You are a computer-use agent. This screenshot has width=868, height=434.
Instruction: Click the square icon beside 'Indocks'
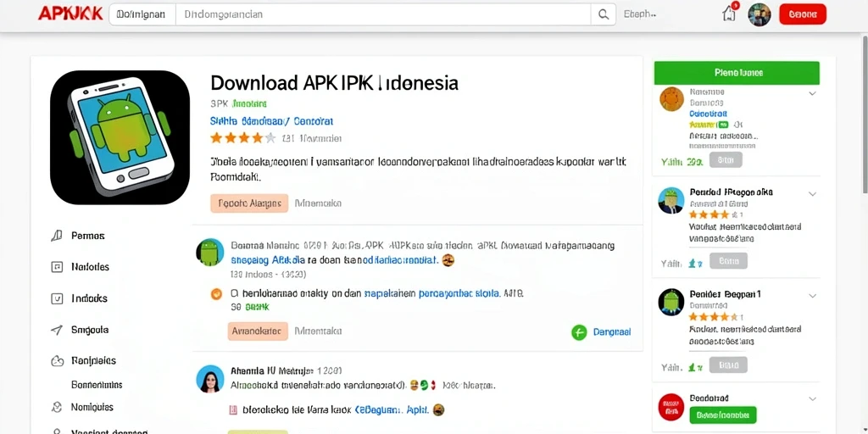pos(57,298)
